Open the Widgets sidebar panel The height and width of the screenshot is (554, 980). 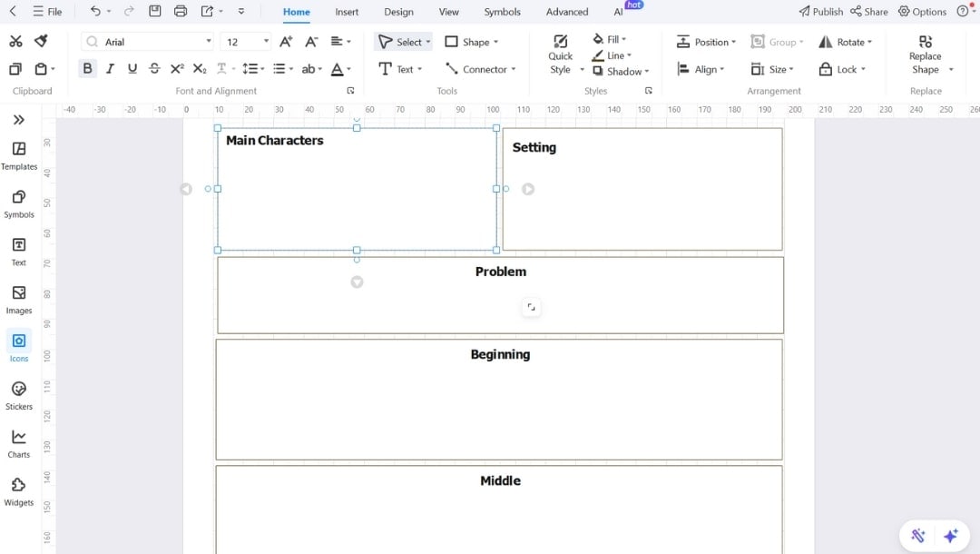coord(19,492)
